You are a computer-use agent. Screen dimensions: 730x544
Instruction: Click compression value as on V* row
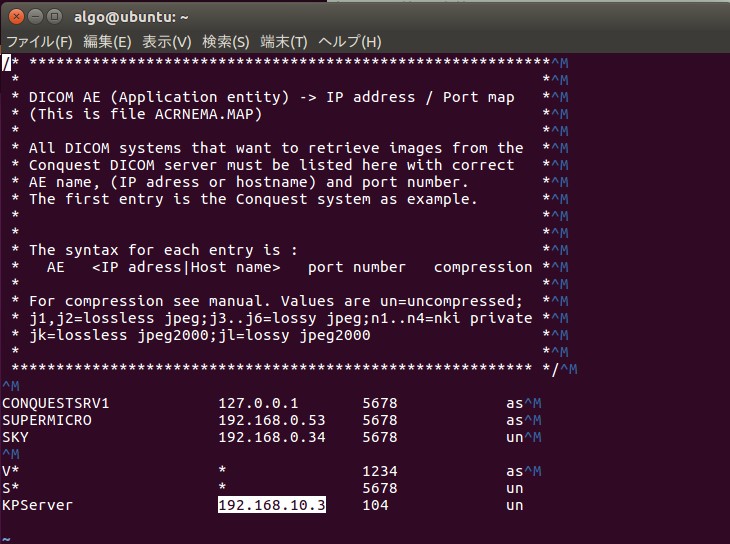[515, 471]
